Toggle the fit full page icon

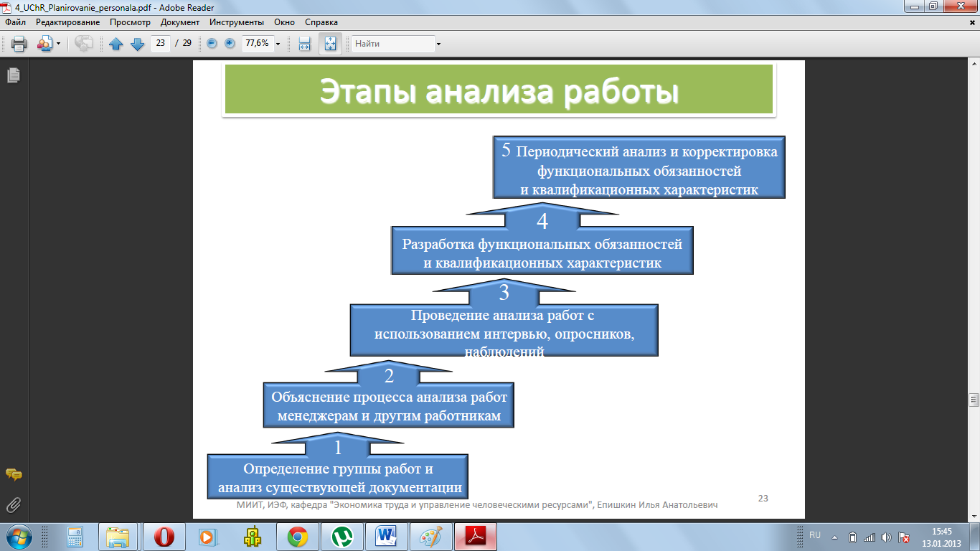click(330, 44)
